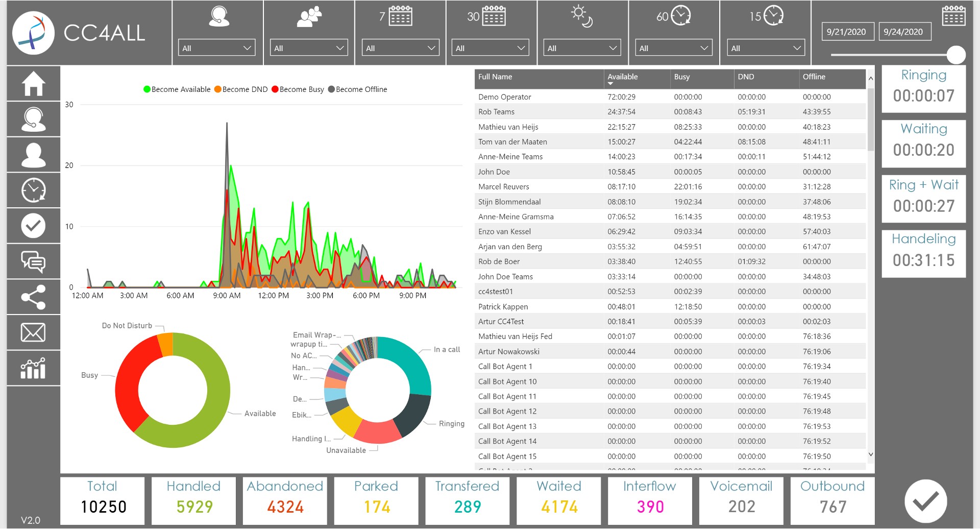
Task: Open the bar chart statistics page
Action: 33,368
